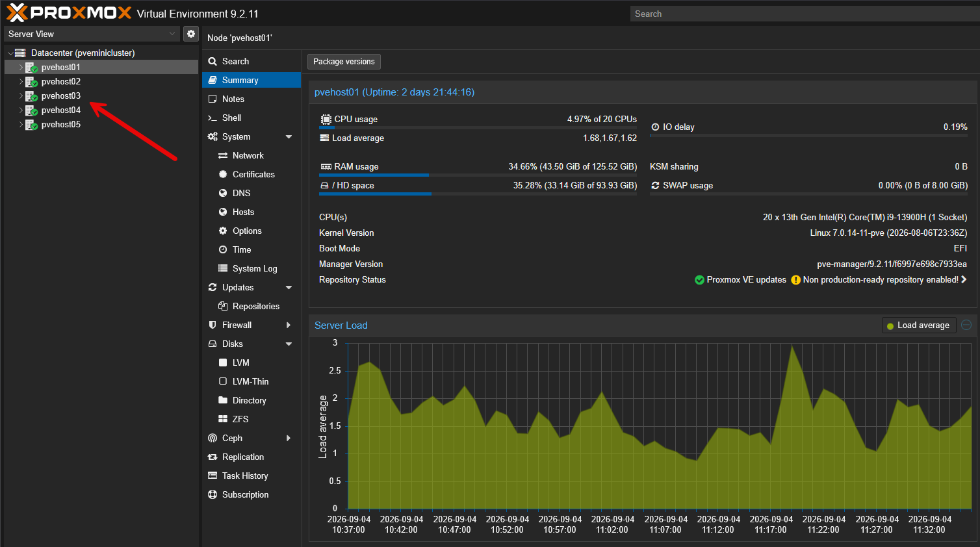Expand the Firewall submenu arrow
This screenshot has height=547, width=980.
(x=289, y=325)
